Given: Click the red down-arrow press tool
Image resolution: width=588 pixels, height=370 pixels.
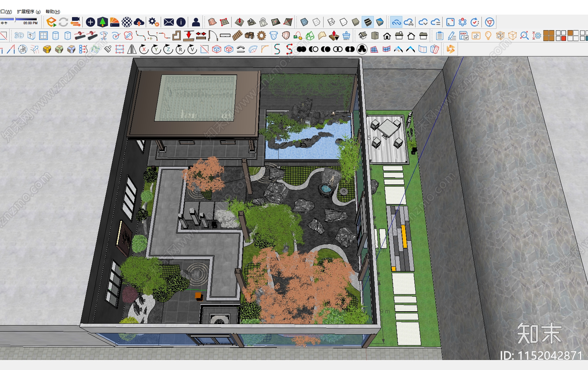Looking at the screenshot, I should 189,36.
